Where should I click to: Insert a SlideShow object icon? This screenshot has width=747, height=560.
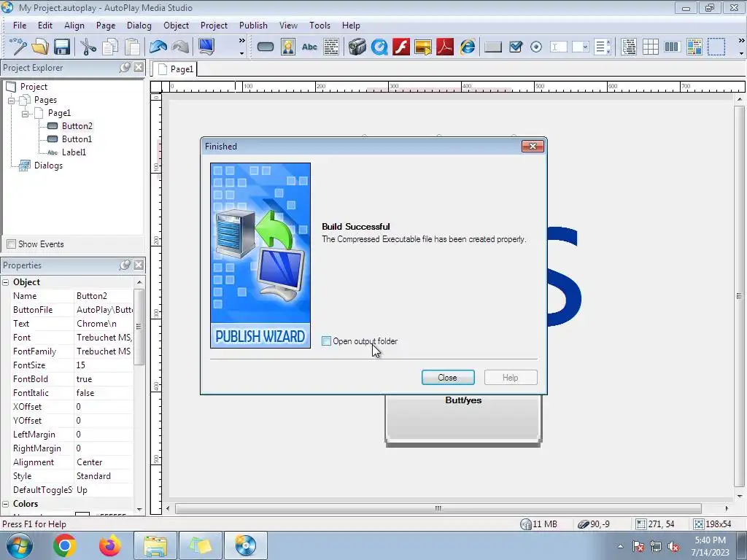[x=423, y=47]
